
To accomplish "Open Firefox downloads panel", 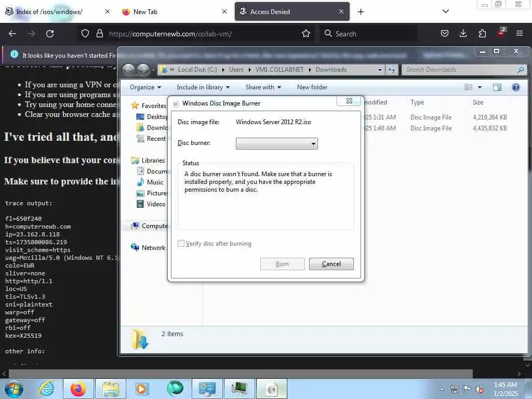I will point(463,34).
